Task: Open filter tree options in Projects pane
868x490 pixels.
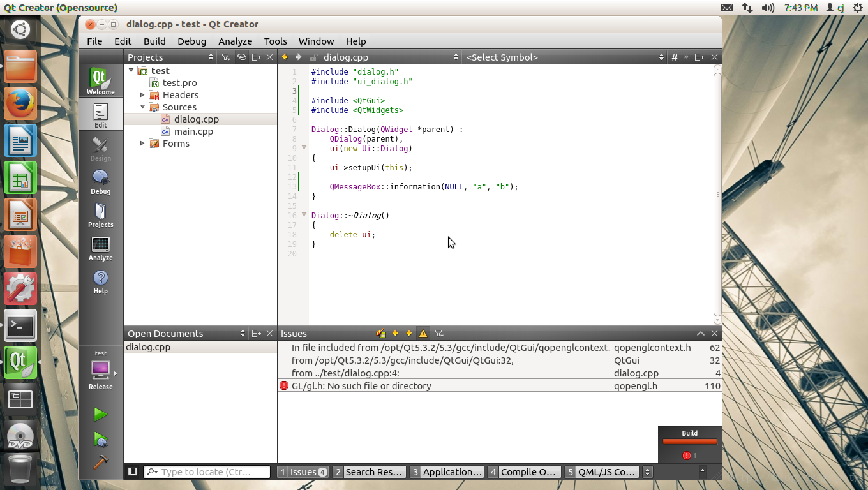Action: click(x=225, y=57)
